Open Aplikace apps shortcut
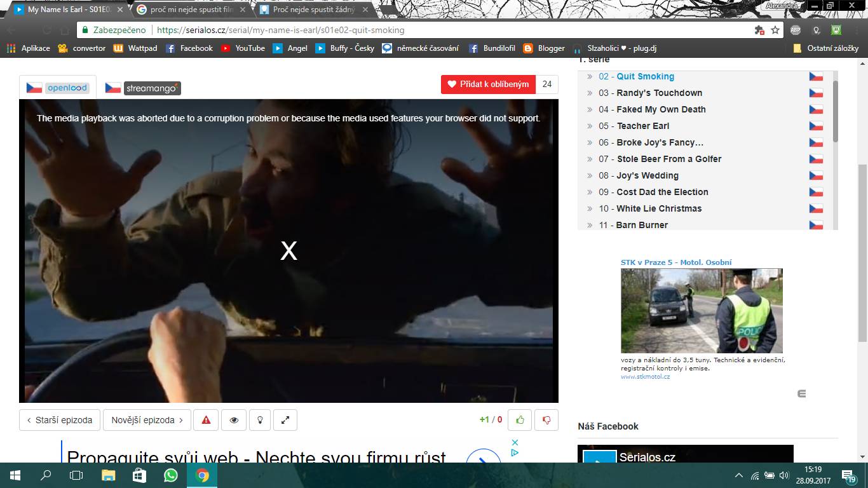Viewport: 868px width, 488px height. (28, 48)
